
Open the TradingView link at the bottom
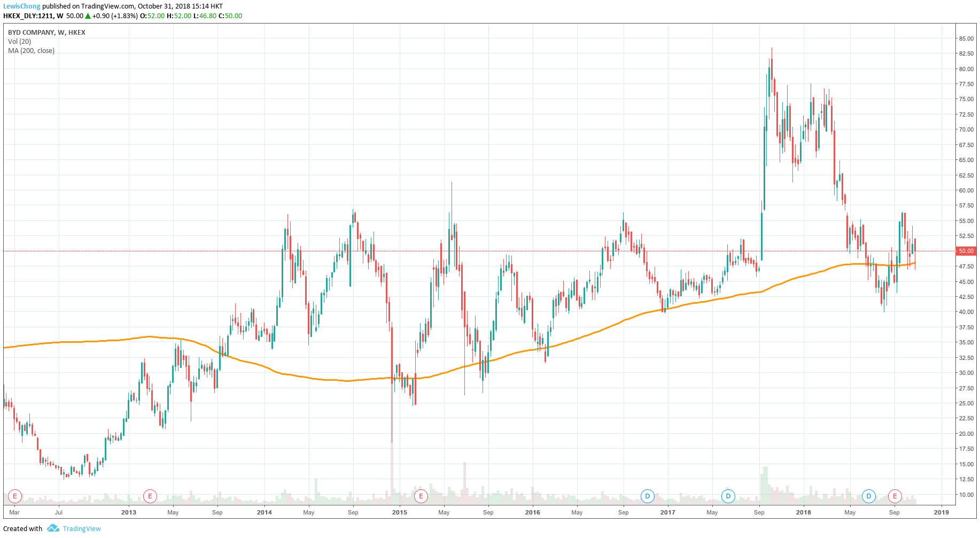82,528
